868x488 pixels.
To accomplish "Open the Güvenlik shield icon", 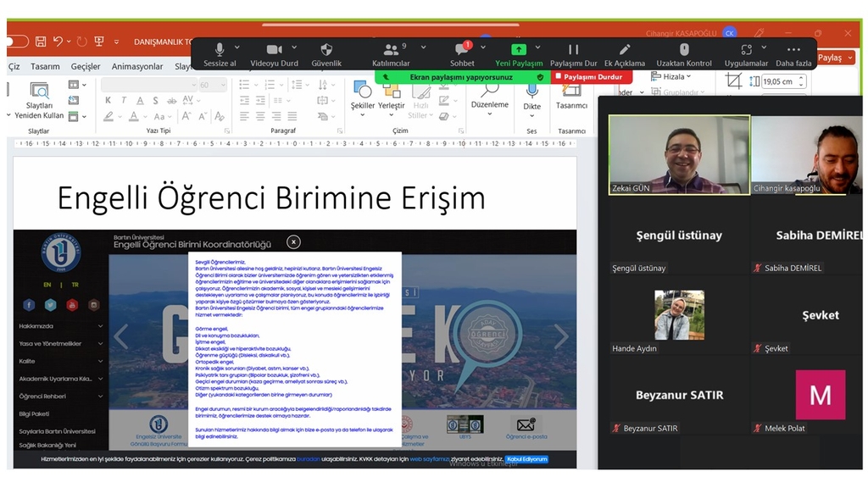I will point(326,50).
